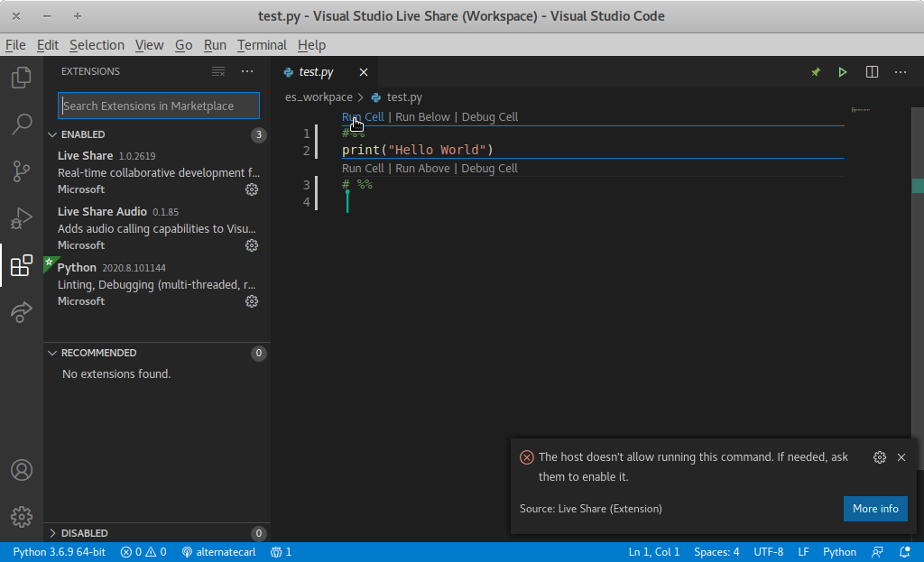Open the Search view icon
Viewport: 924px width, 562px height.
(x=21, y=124)
